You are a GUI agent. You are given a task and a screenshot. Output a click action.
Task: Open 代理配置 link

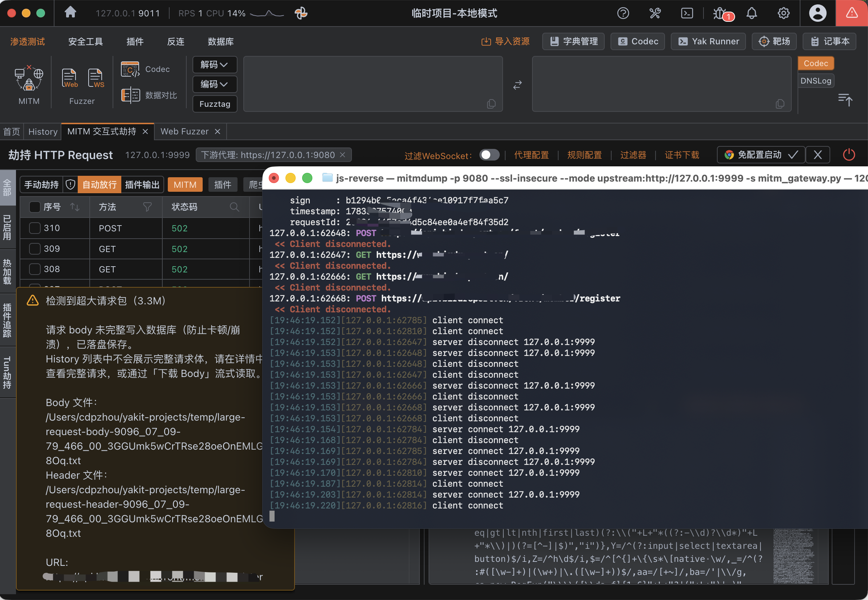531,155
